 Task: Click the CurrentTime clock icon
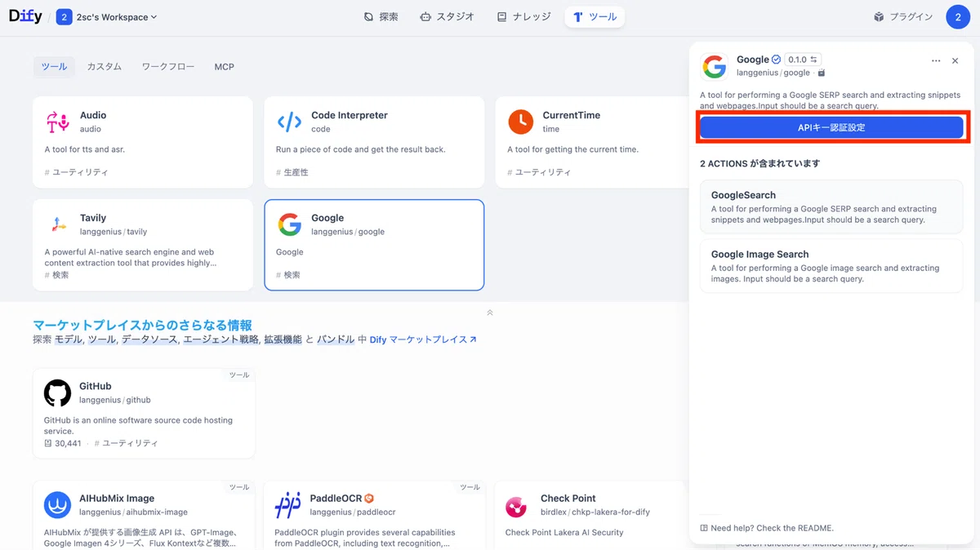521,122
